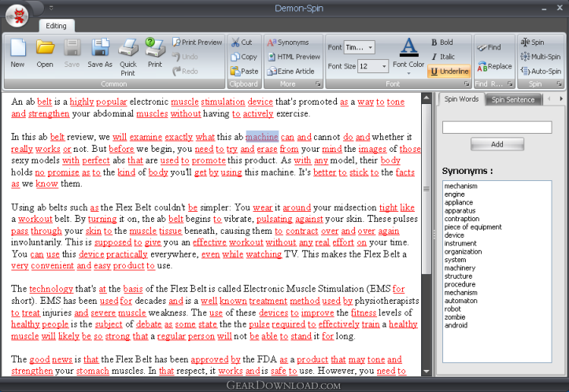Select synonym 'zombie' in the list
This screenshot has height=392, width=569.
455,317
